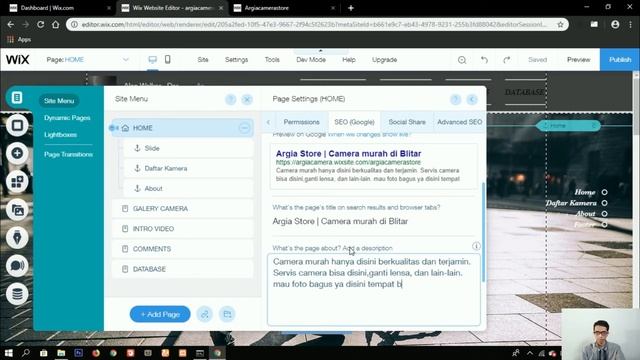Viewport: 640px width, 360px height.
Task: Open Site Menu help question icon
Action: coord(231,99)
